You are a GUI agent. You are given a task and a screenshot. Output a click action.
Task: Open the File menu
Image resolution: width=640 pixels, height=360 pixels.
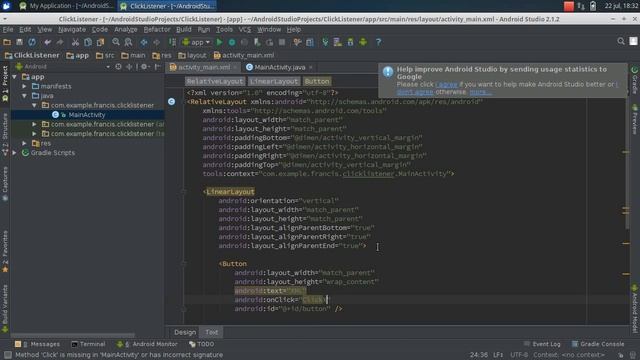tap(8, 30)
